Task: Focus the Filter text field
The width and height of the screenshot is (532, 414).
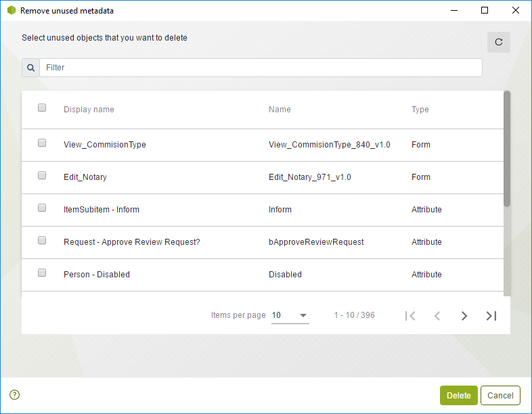Action: (x=261, y=68)
